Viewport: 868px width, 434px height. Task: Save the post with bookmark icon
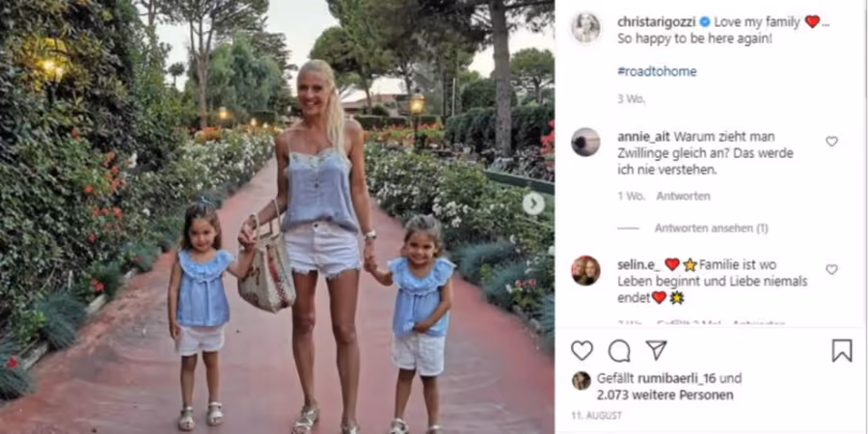click(842, 350)
